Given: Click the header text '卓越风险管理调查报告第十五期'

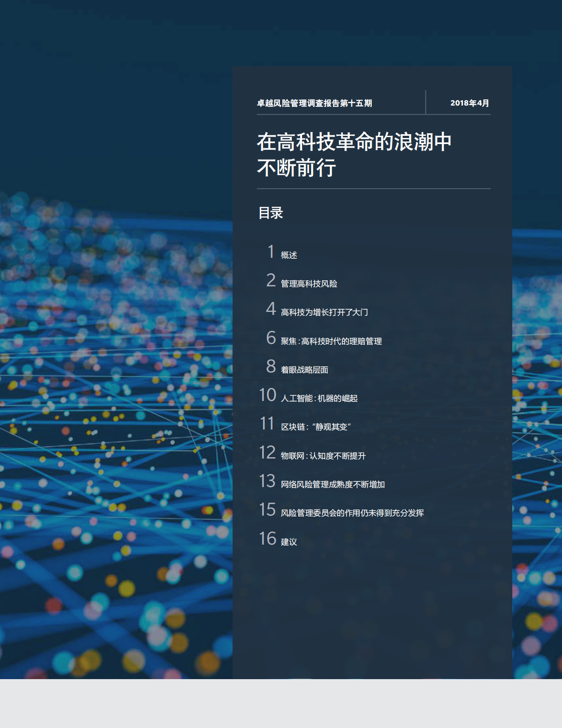Looking at the screenshot, I should pyautogui.click(x=314, y=103).
